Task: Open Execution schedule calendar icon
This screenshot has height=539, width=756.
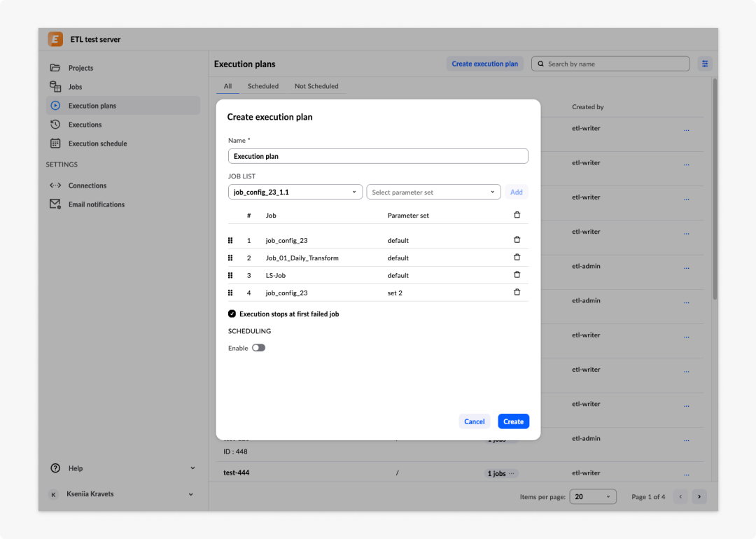Action: coord(55,143)
